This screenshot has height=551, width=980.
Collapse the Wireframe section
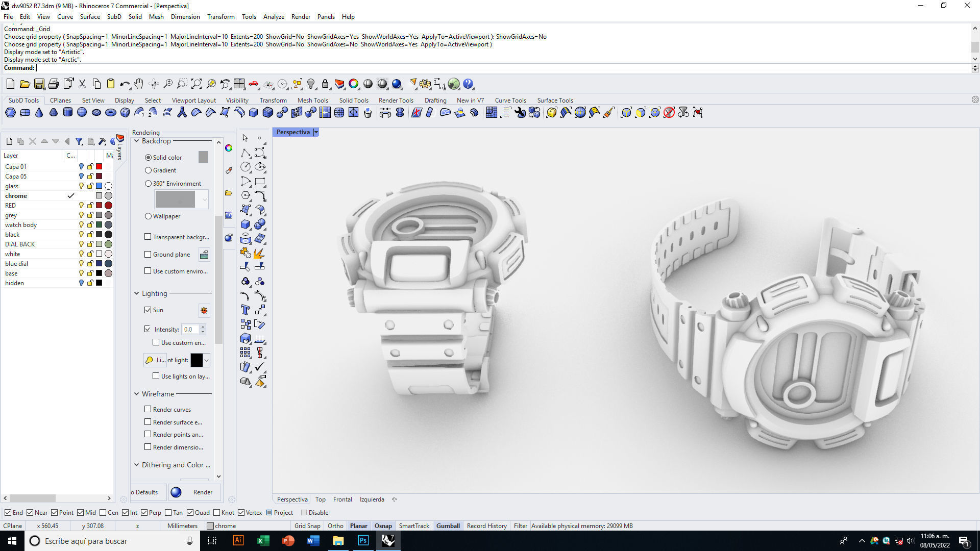[x=137, y=394]
